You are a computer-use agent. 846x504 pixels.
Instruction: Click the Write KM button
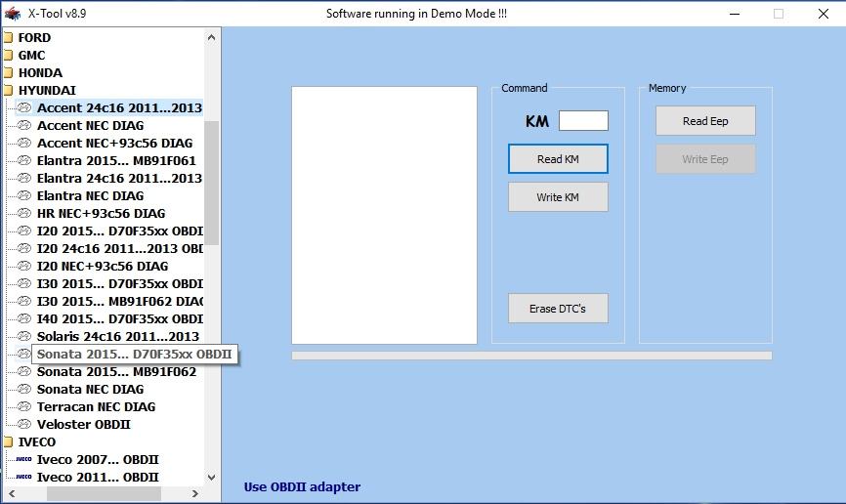pyautogui.click(x=558, y=197)
